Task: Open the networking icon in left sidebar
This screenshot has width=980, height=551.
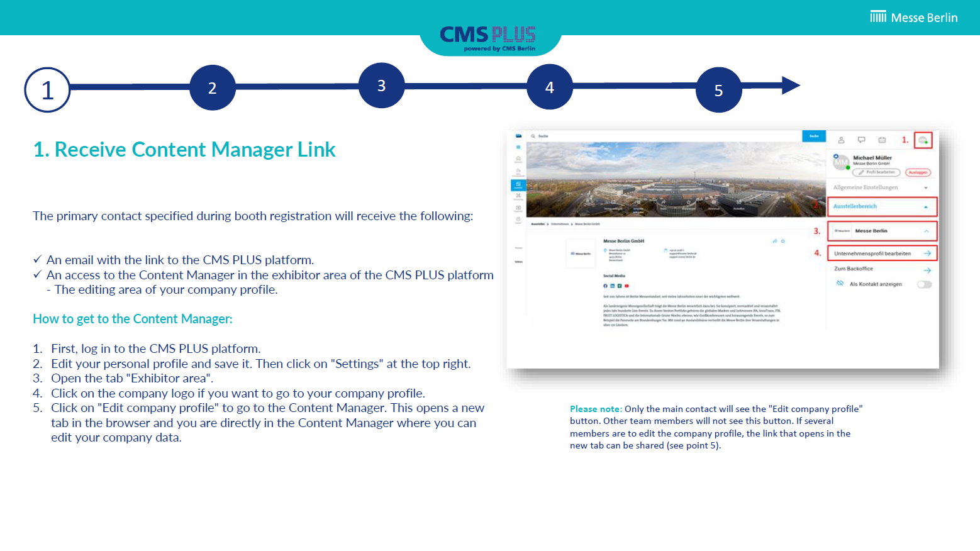Action: [x=518, y=196]
